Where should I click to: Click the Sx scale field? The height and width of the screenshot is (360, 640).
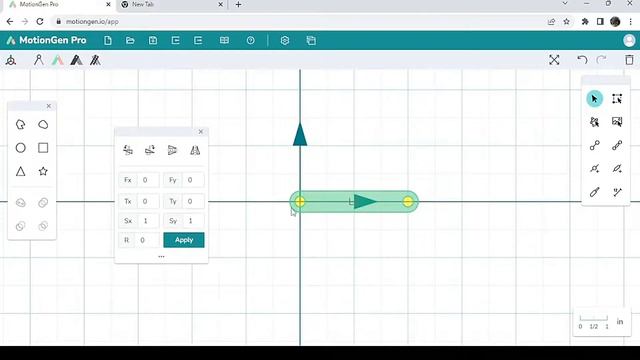pos(148,221)
